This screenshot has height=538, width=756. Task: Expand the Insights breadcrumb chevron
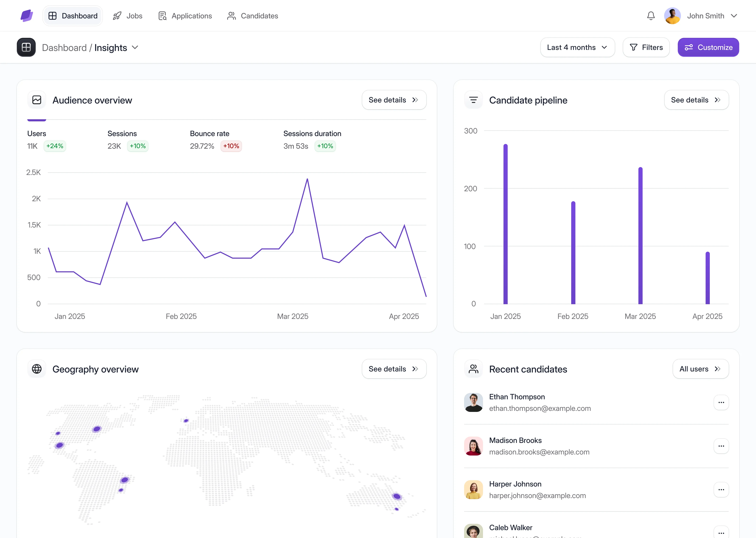135,47
